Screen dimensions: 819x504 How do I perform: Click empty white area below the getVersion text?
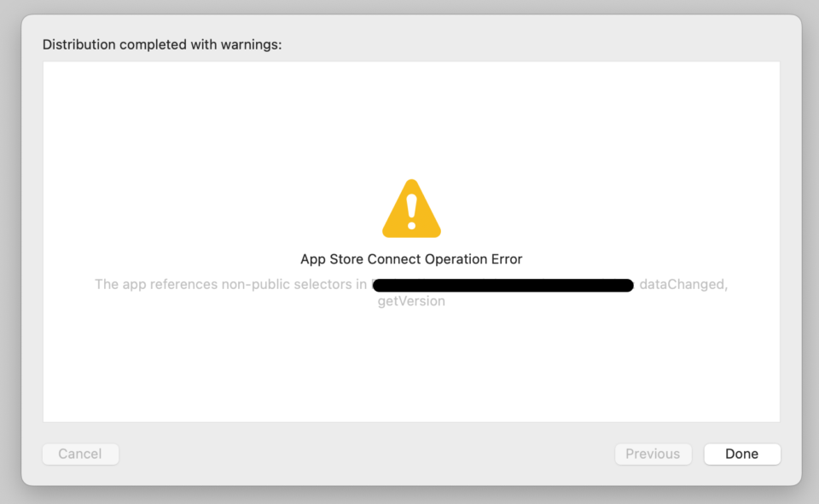411,366
